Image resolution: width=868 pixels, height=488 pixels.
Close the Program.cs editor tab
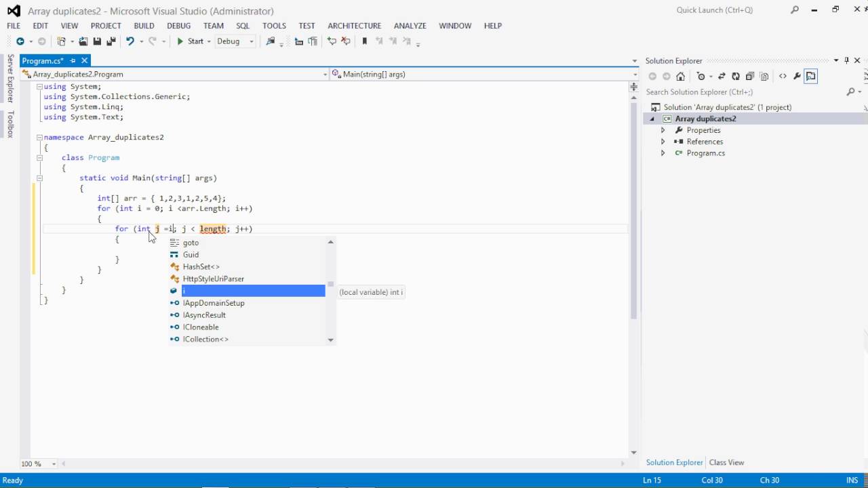tap(83, 61)
